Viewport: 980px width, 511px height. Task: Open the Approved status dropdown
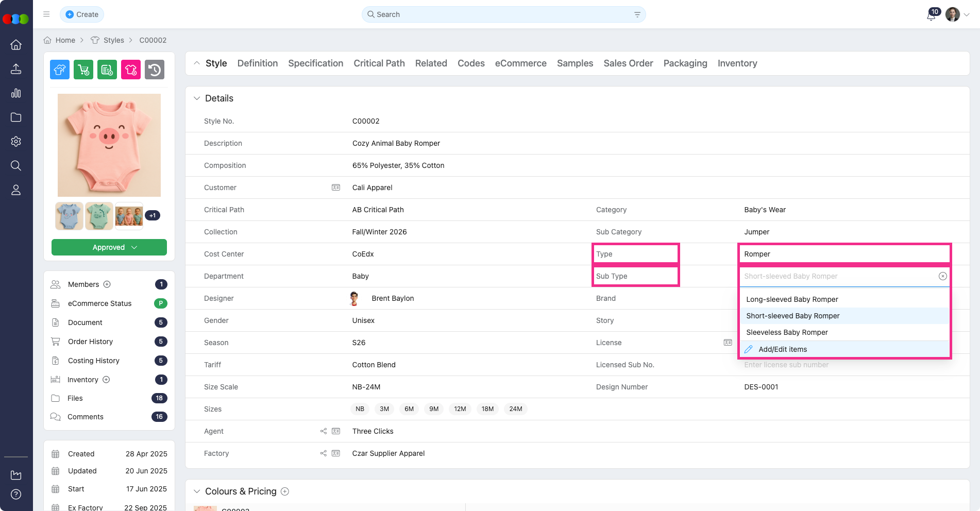(x=109, y=247)
